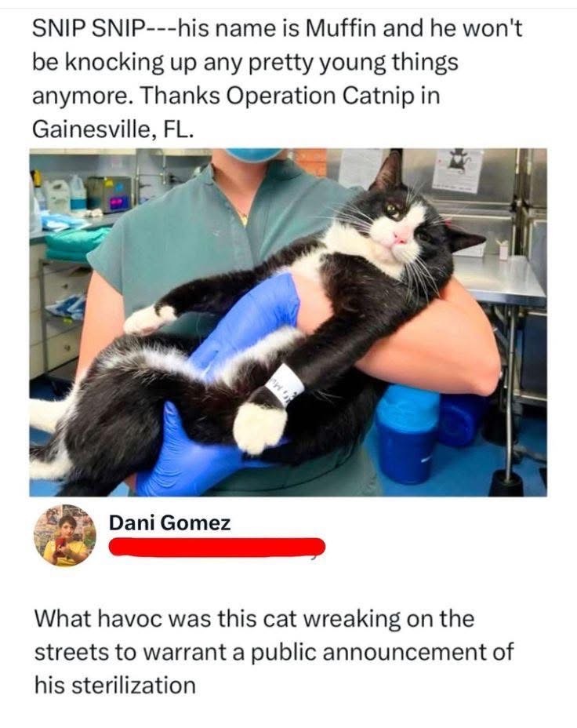Click the white ID band on cat's leg

point(286,382)
